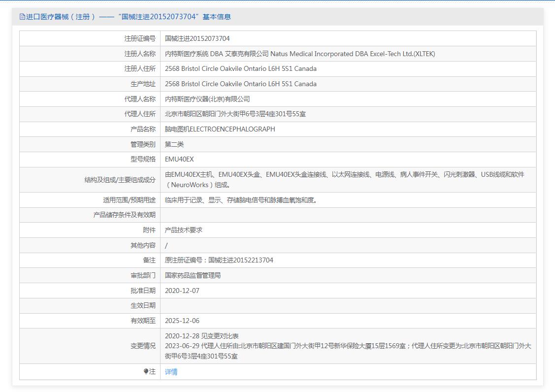
Task: Click the 型号规格 label
Action: pos(143,160)
